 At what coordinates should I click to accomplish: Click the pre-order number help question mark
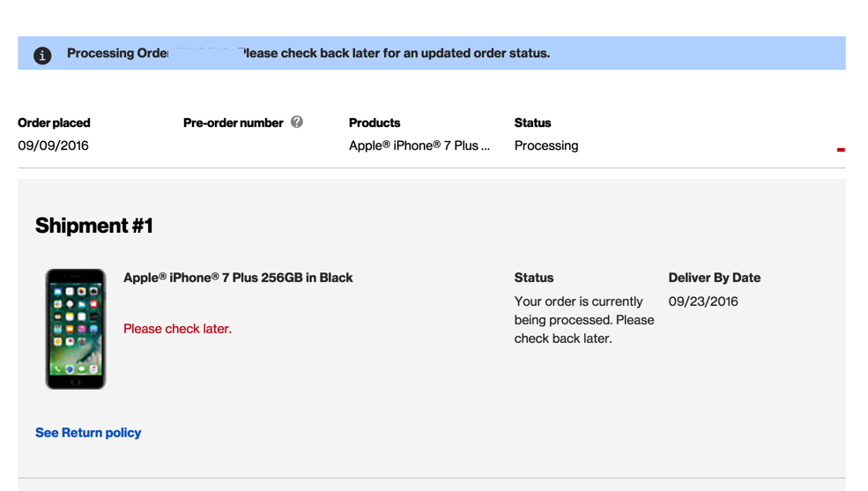coord(297,122)
